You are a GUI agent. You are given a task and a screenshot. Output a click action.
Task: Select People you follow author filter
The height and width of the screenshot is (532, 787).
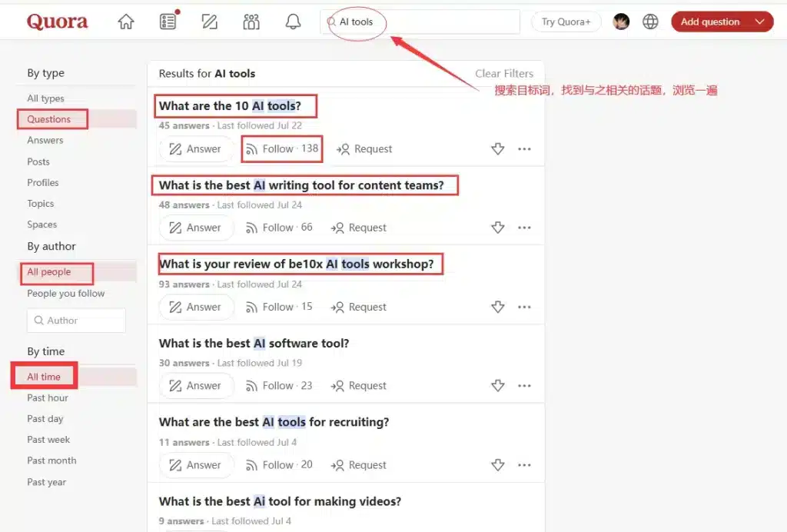[66, 294]
